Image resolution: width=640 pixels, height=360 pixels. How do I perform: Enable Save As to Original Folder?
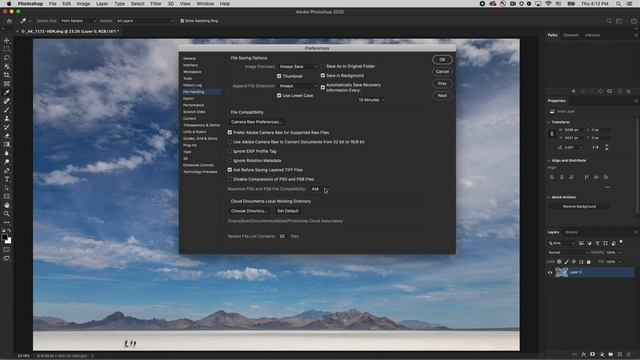click(323, 66)
